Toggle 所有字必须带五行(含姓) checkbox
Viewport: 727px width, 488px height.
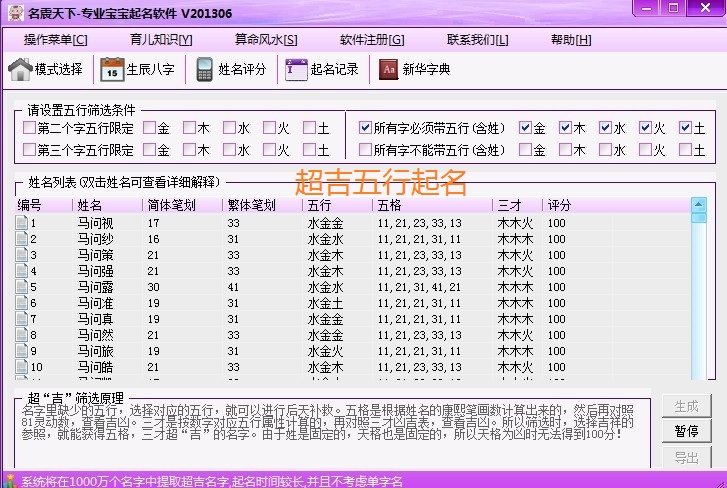[x=365, y=127]
